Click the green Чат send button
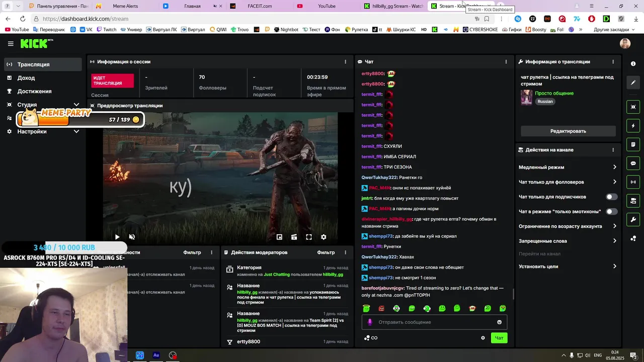 point(499,338)
